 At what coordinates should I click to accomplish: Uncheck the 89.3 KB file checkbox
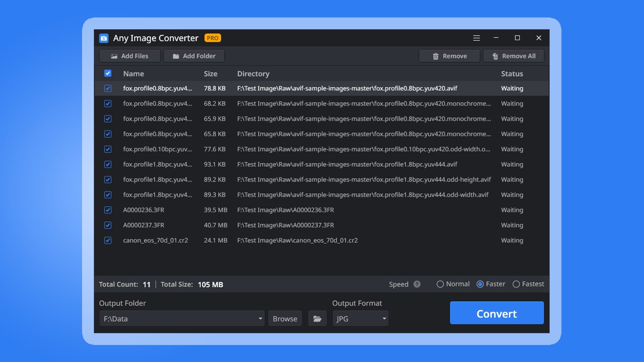(108, 195)
